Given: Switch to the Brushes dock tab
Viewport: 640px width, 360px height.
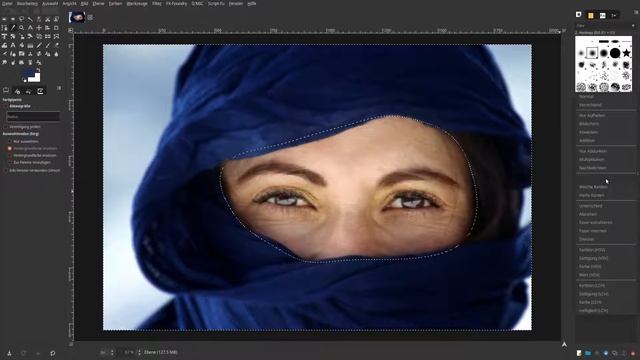Looking at the screenshot, I should click(x=579, y=15).
